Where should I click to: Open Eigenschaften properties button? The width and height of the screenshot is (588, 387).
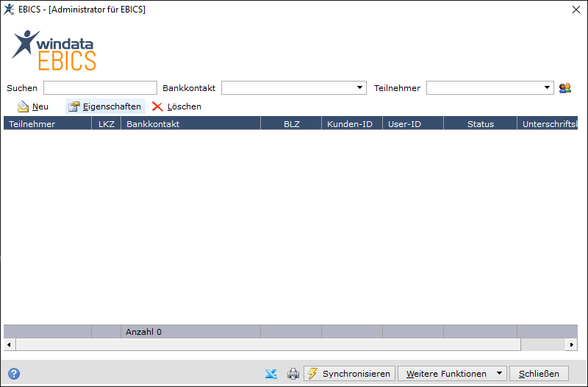point(105,106)
